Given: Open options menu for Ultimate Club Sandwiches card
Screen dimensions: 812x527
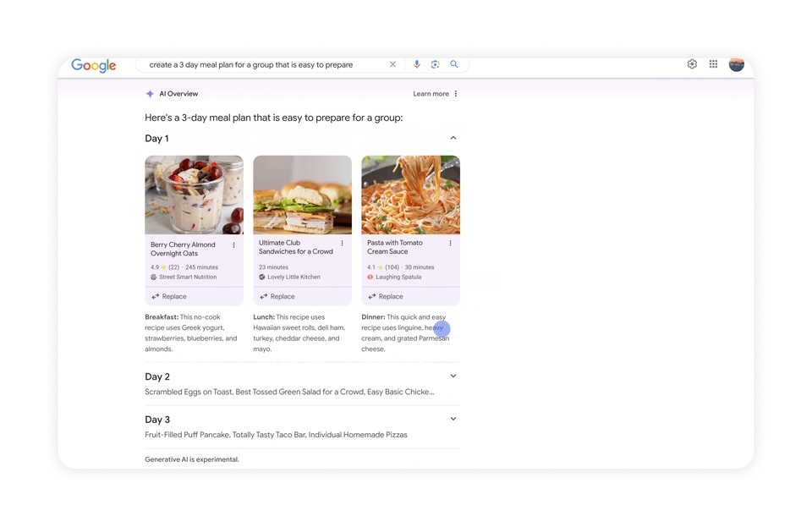Looking at the screenshot, I should [x=343, y=243].
